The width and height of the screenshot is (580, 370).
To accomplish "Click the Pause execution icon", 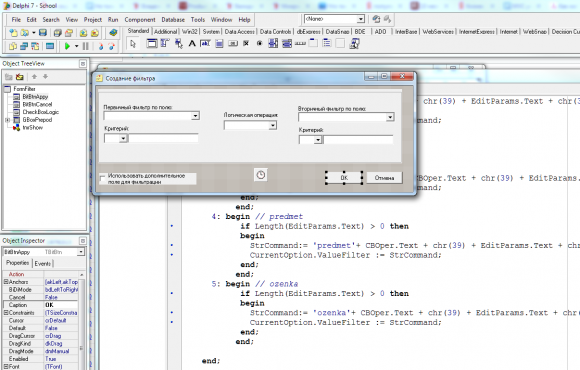I will [x=85, y=46].
